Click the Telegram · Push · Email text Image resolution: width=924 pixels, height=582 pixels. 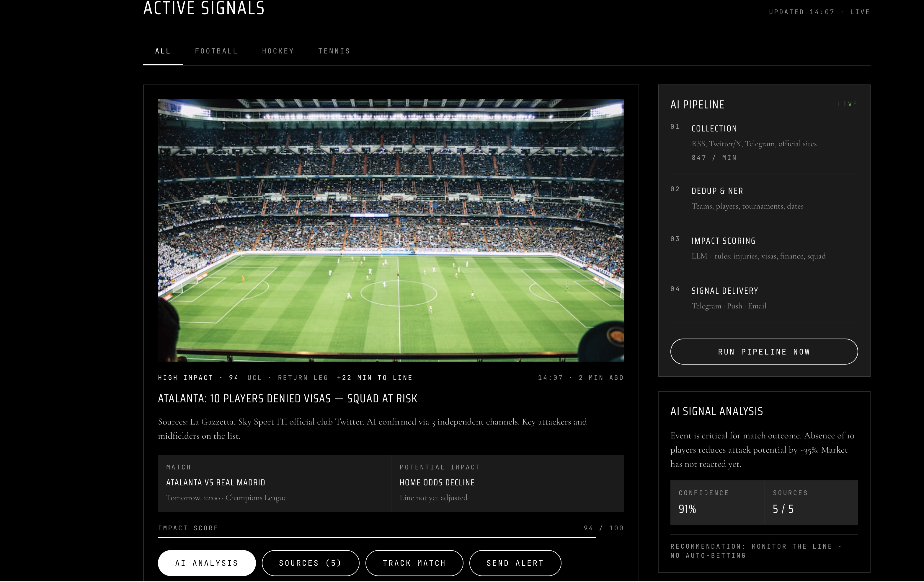pyautogui.click(x=729, y=306)
